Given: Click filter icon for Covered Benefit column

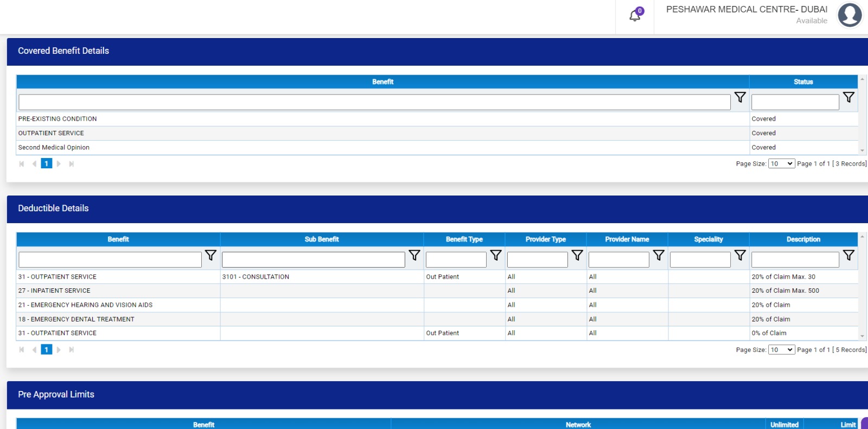Looking at the screenshot, I should click(740, 98).
